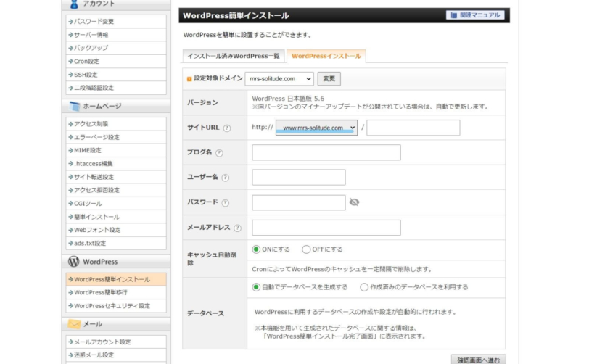
Task: Click the help icon beside ブログ名
Action: point(219,153)
